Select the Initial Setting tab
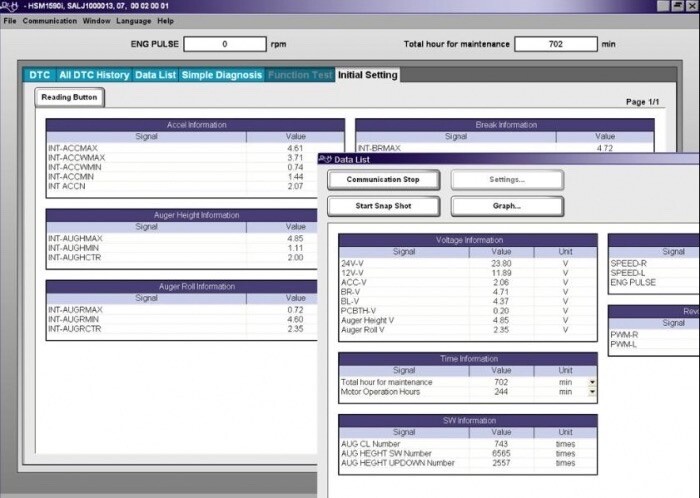This screenshot has width=700, height=498. (x=367, y=75)
